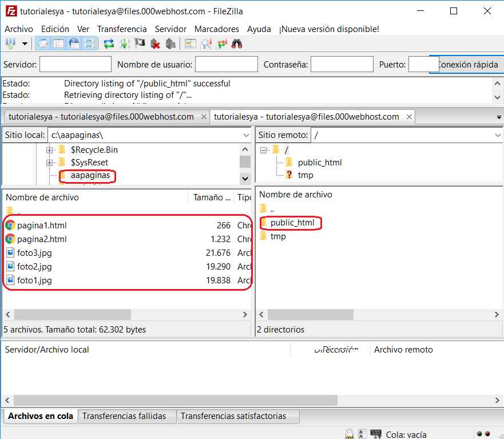The image size is (504, 439).
Task: Close the first tutorialesya tab
Action: point(204,117)
